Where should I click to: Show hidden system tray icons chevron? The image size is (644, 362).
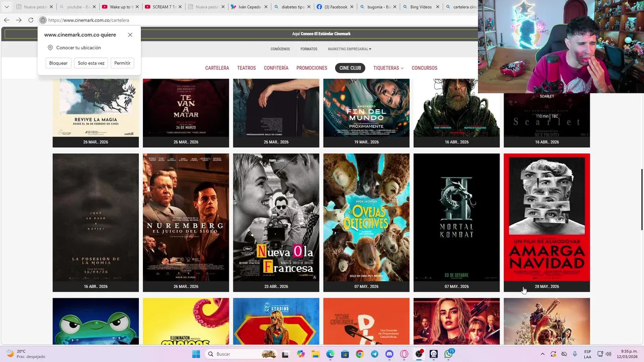pyautogui.click(x=542, y=354)
